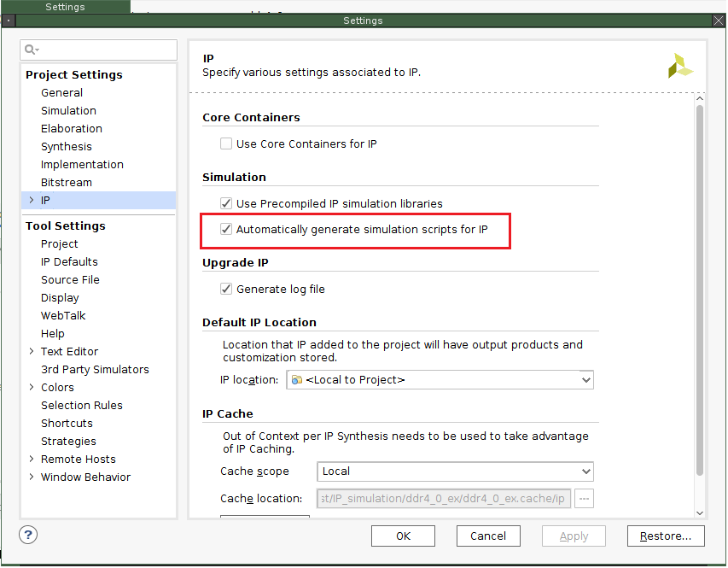Open the Cache scope dropdown
728x568 pixels.
tap(585, 471)
